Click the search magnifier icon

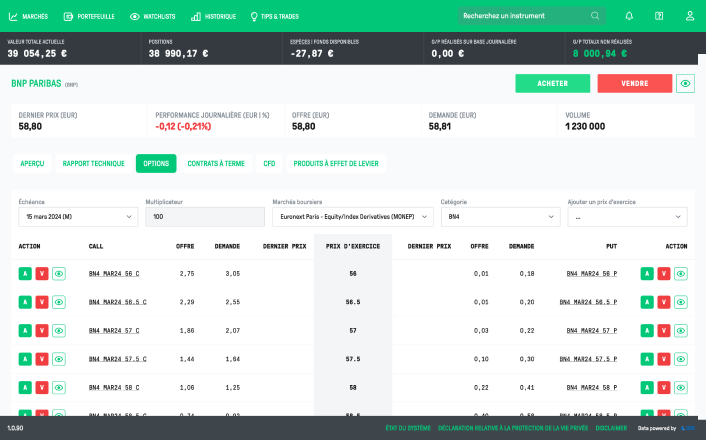(595, 16)
